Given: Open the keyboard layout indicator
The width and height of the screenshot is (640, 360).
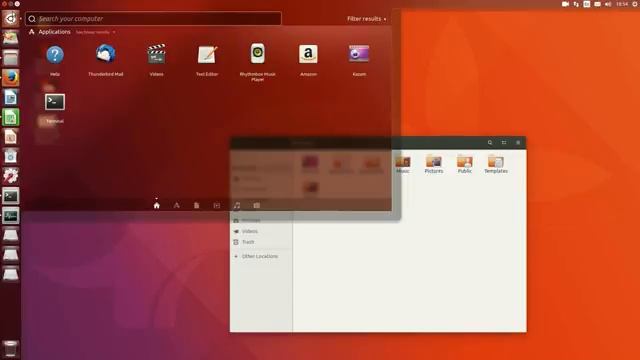Looking at the screenshot, I should tap(587, 4).
